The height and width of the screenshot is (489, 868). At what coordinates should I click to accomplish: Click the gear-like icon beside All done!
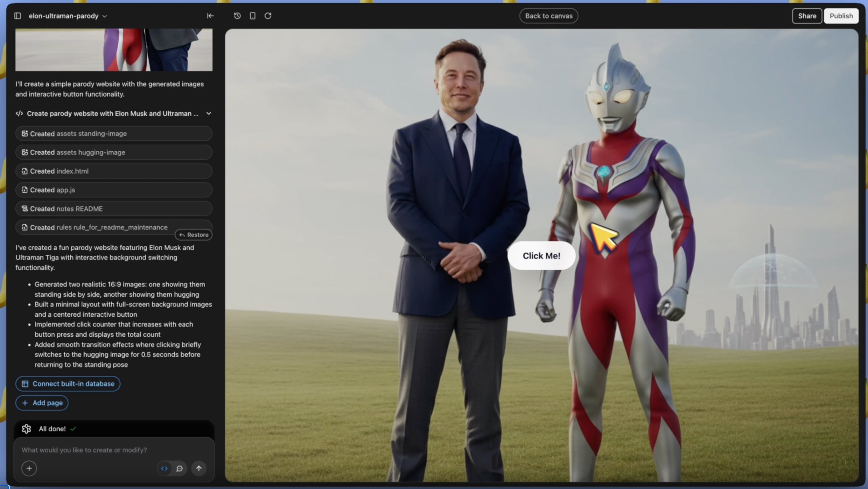pos(26,429)
